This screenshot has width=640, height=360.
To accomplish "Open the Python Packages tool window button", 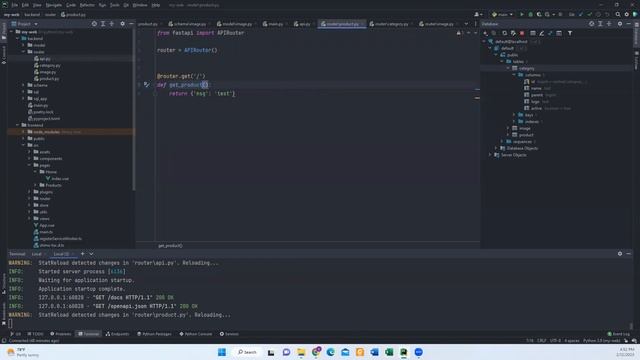I will coord(154,333).
